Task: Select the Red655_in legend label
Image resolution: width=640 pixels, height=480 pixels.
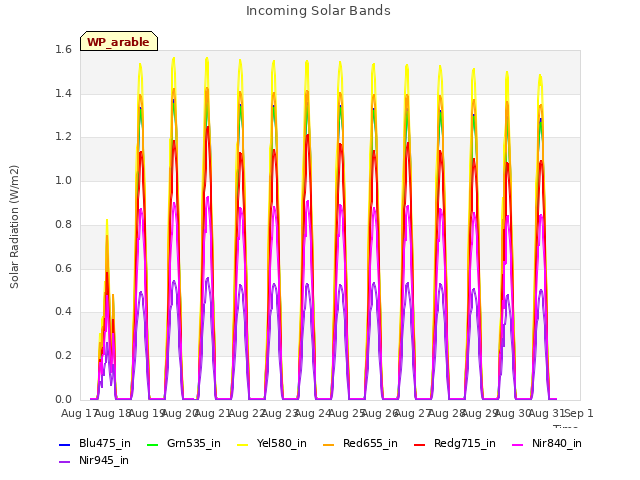Action: click(370, 444)
